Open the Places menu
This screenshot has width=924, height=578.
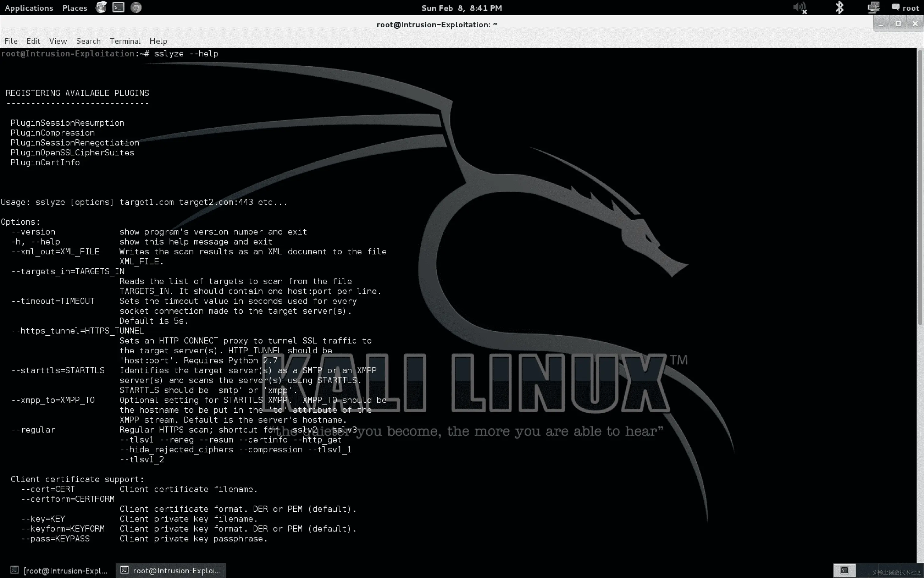coord(75,8)
